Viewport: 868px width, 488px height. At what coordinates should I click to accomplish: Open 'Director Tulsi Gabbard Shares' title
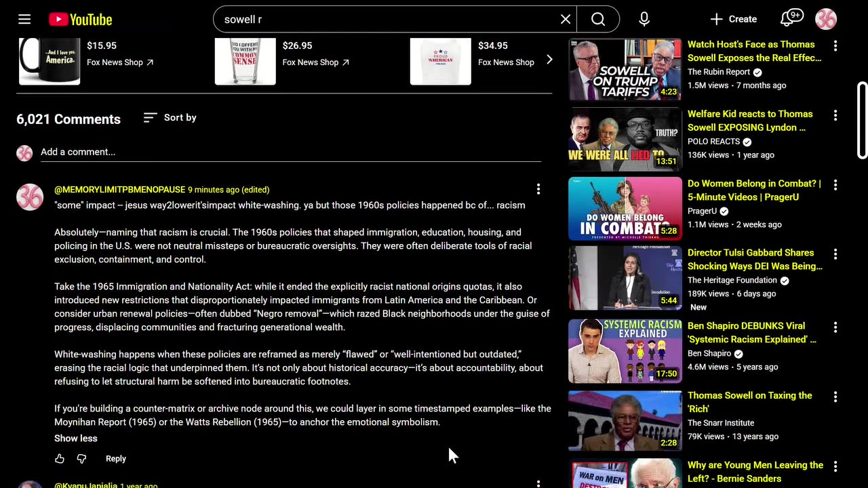pyautogui.click(x=755, y=260)
